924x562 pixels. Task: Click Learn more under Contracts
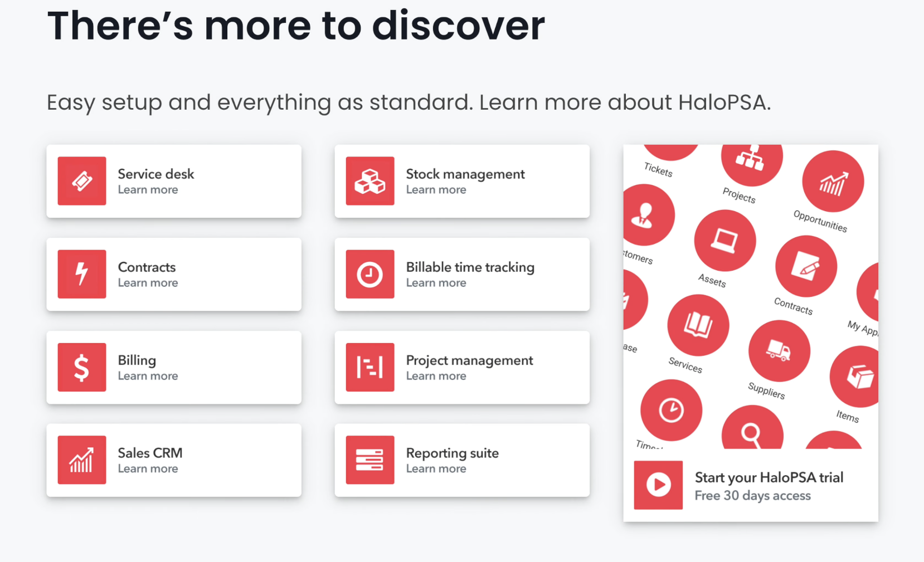tap(148, 283)
